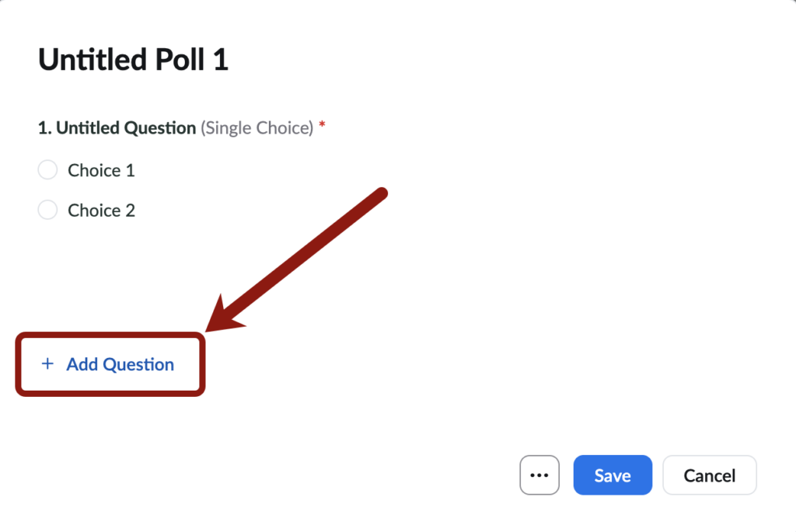Click the blue Save button

coord(613,475)
